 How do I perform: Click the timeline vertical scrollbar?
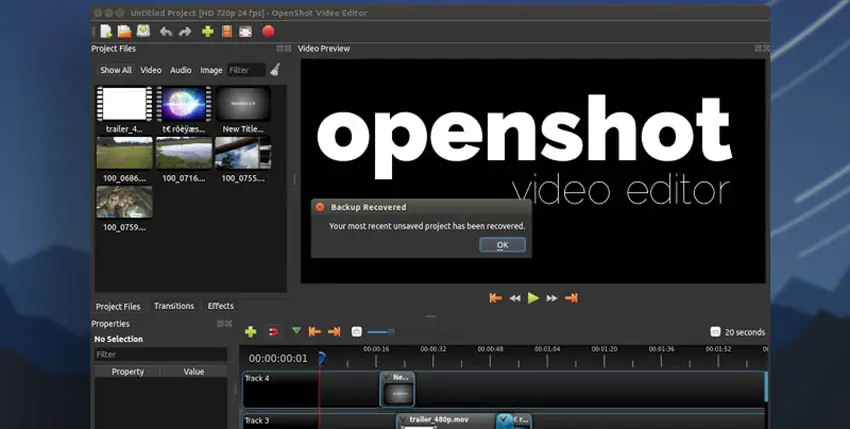[x=766, y=386]
